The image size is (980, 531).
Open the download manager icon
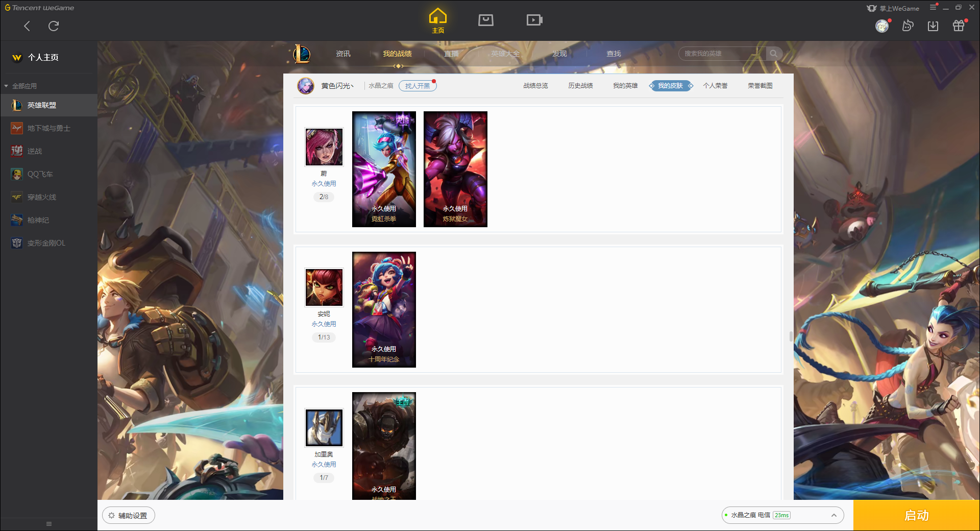coord(933,26)
